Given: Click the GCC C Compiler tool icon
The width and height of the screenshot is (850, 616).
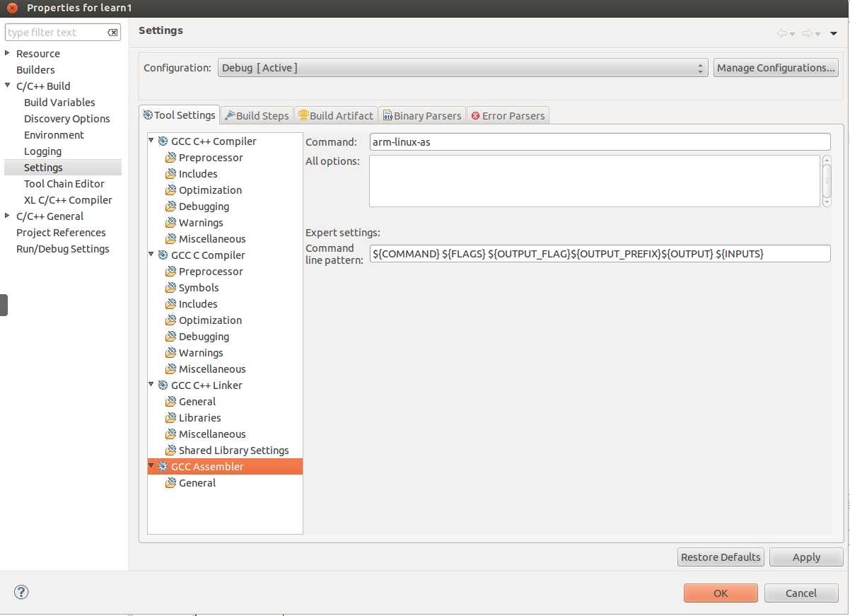Looking at the screenshot, I should 163,255.
